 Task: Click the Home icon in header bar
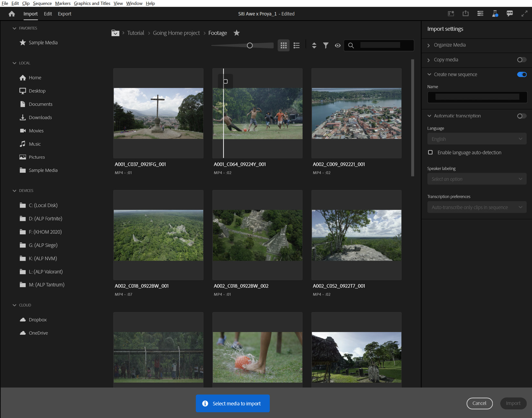(12, 14)
